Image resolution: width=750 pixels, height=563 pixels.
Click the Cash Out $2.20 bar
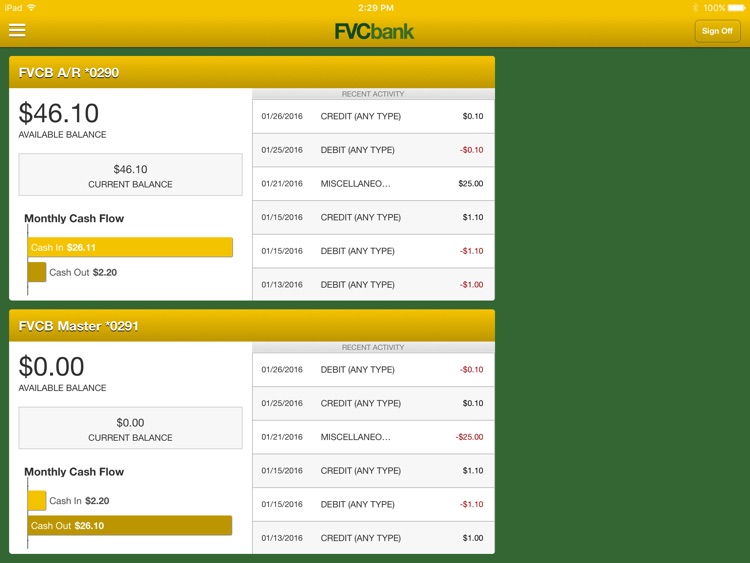coord(37,272)
